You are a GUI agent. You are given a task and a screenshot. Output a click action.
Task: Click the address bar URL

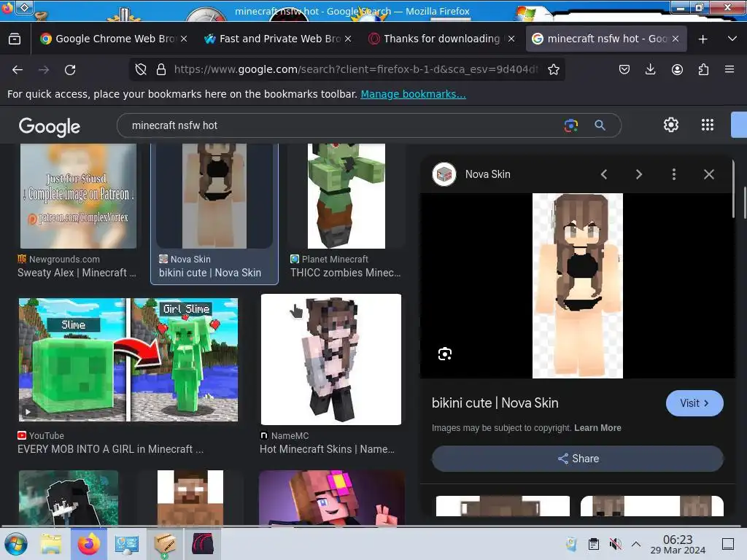[355, 69]
